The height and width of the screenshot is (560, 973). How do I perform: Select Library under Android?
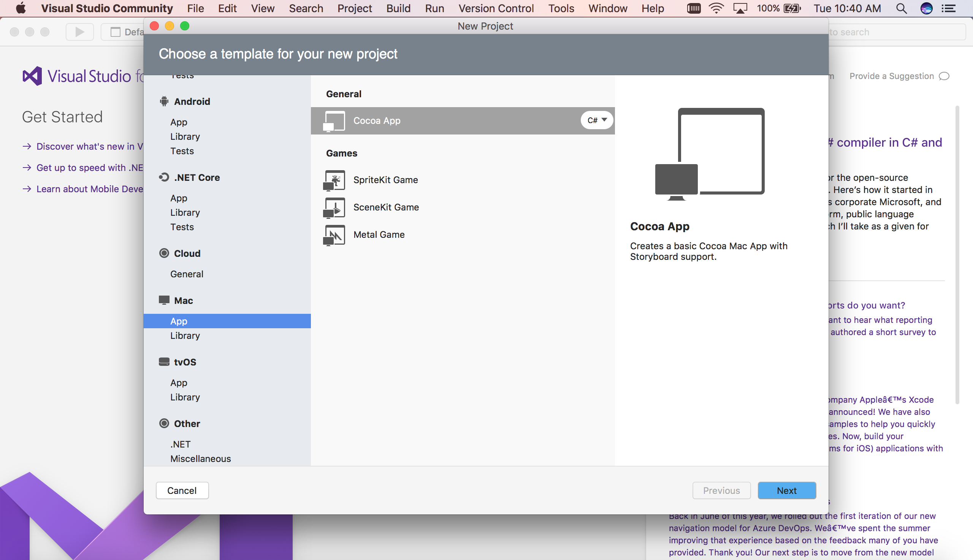(x=185, y=136)
